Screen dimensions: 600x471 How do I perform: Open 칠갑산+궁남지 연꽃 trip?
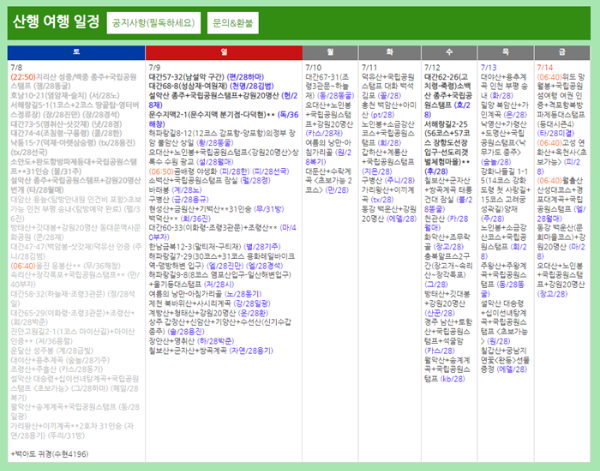click(x=505, y=360)
